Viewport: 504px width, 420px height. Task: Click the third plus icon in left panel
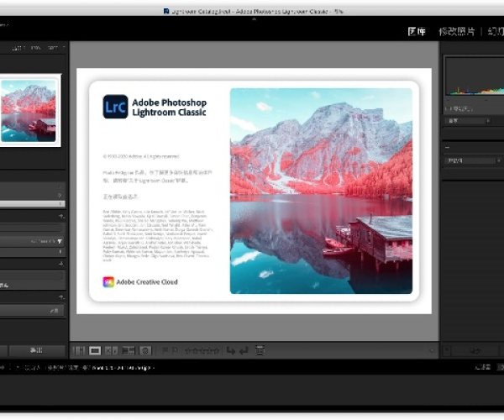tap(61, 297)
